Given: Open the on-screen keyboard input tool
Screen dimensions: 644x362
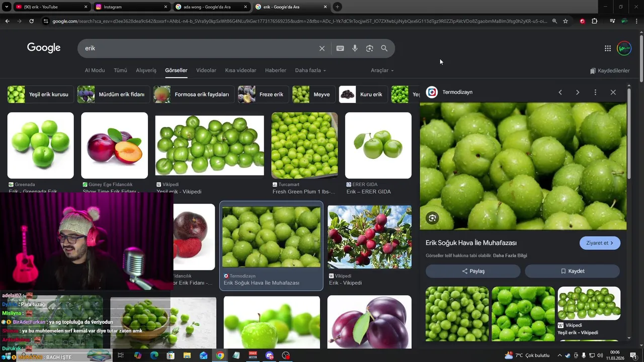Looking at the screenshot, I should click(340, 48).
